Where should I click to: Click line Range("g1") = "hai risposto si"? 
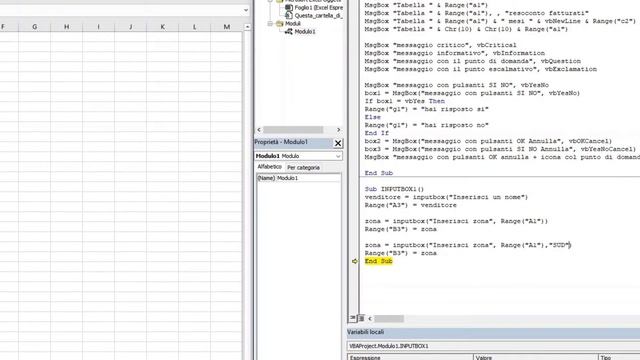(427, 109)
